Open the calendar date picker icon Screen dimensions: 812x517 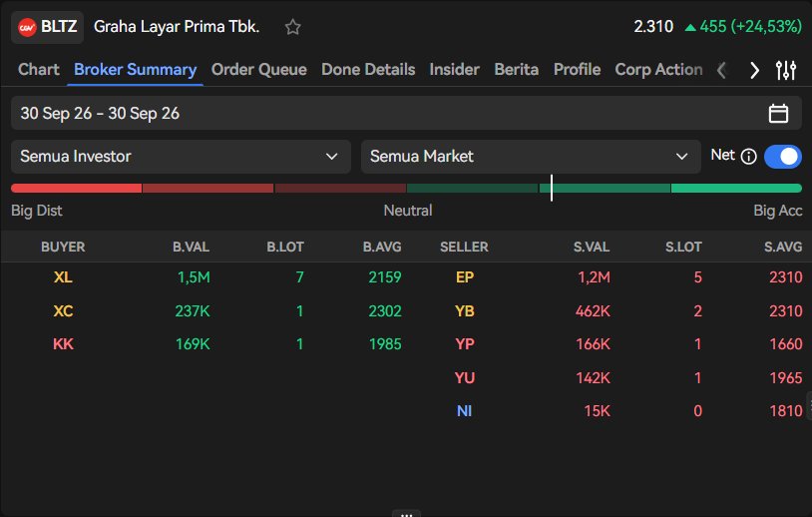coord(778,113)
